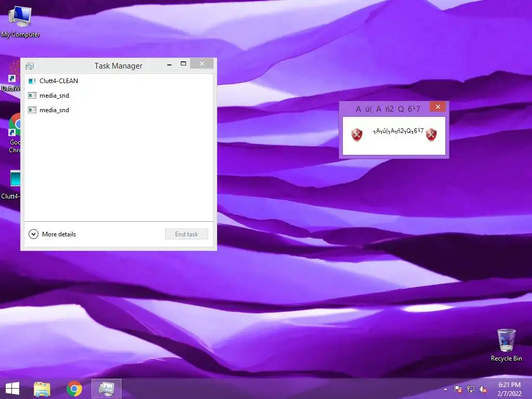Viewport: 532px width, 399px height.
Task: Select the first media_snd task
Action: click(x=118, y=96)
